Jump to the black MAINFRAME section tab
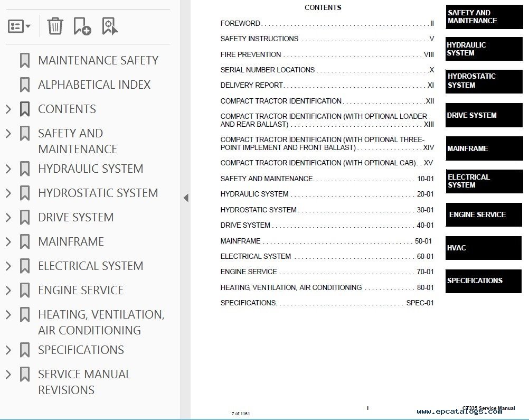The height and width of the screenshot is (420, 529). coord(484,149)
